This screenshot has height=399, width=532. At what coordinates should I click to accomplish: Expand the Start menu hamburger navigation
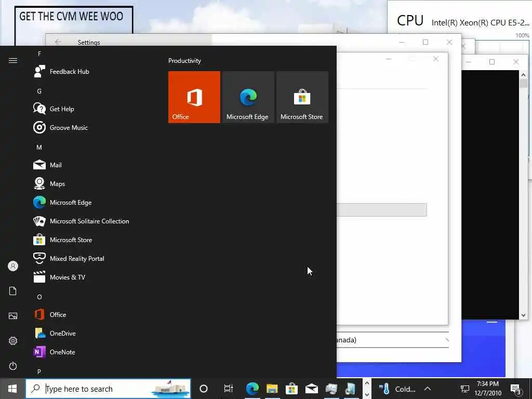point(13,61)
